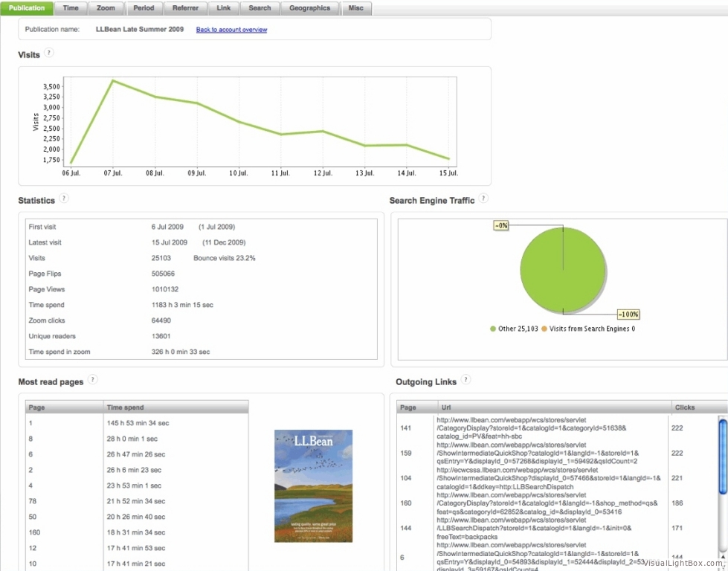This screenshot has width=728, height=571.
Task: Switch to the Time tab
Action: [x=71, y=8]
